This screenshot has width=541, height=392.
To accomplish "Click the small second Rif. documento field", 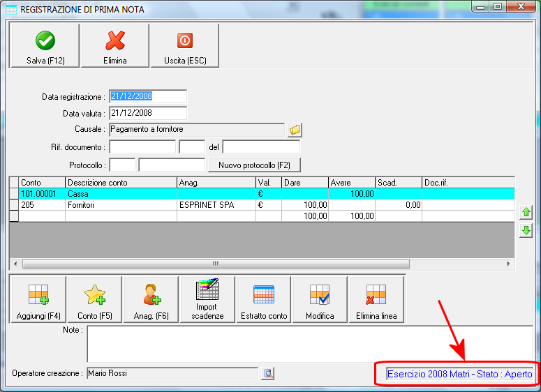I will point(192,147).
